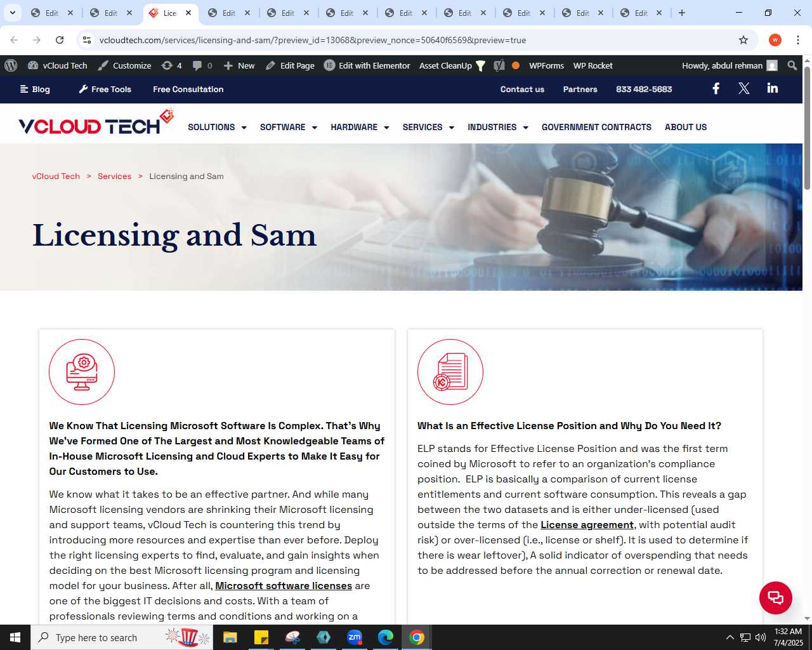812x650 pixels.
Task: Click the volume speaker tray icon
Action: click(761, 637)
